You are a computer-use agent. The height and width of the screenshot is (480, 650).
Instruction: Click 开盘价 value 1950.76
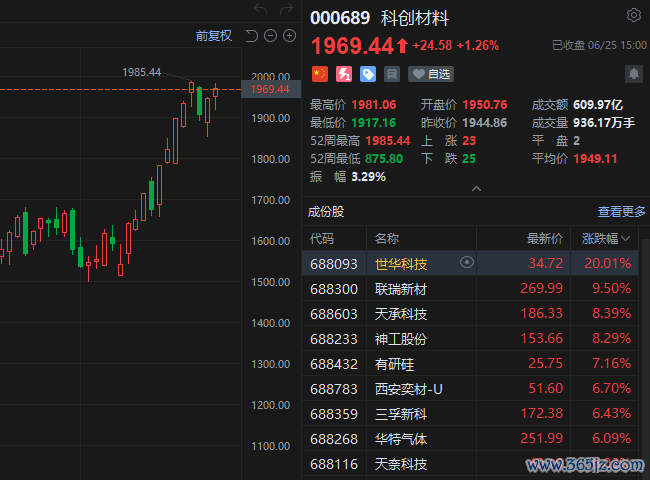485,105
